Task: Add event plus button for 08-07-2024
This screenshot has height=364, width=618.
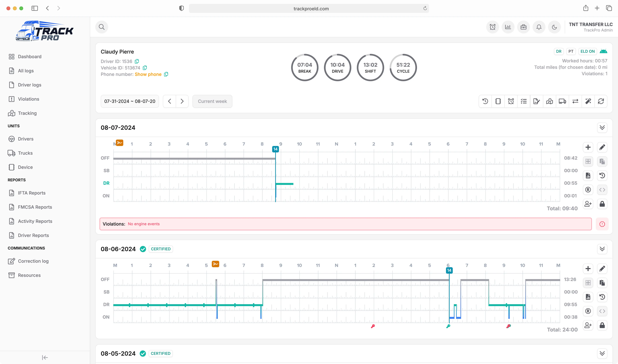Action: coord(588,147)
